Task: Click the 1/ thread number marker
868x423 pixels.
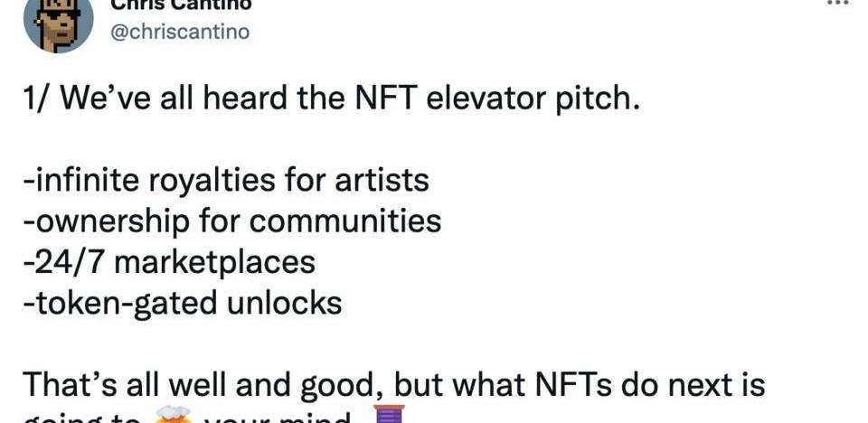Action: 37,99
